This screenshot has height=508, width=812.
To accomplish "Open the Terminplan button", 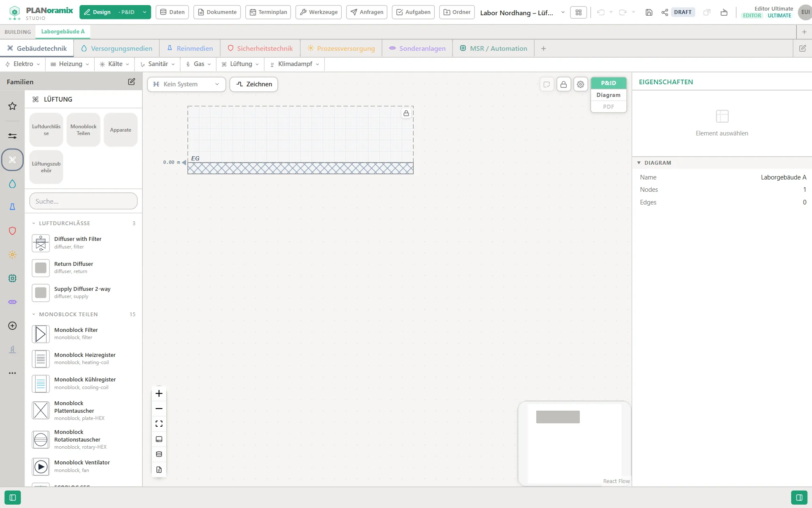I will click(x=268, y=12).
